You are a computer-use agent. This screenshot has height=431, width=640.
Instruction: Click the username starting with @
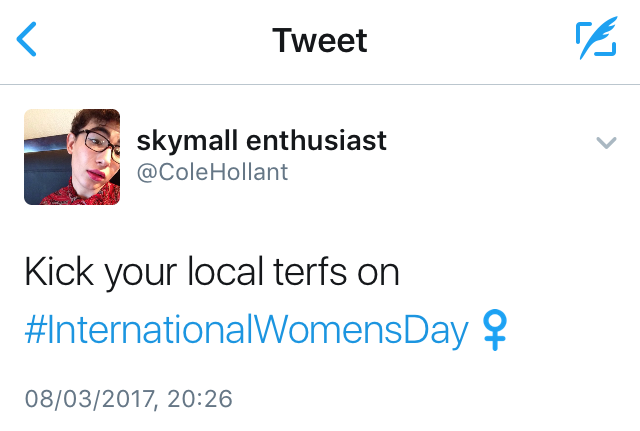point(212,172)
